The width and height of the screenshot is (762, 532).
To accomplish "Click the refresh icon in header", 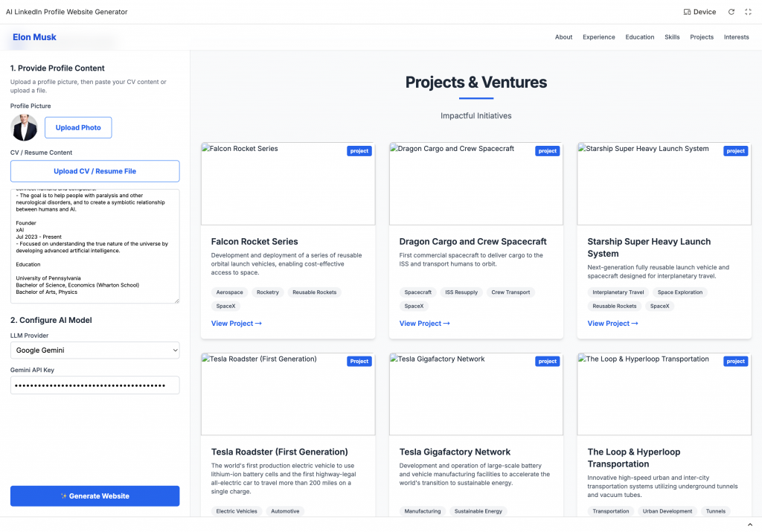I will 731,12.
